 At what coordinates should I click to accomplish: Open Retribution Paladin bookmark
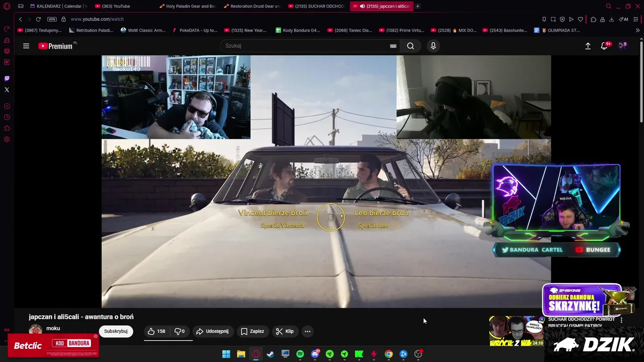pos(91,30)
